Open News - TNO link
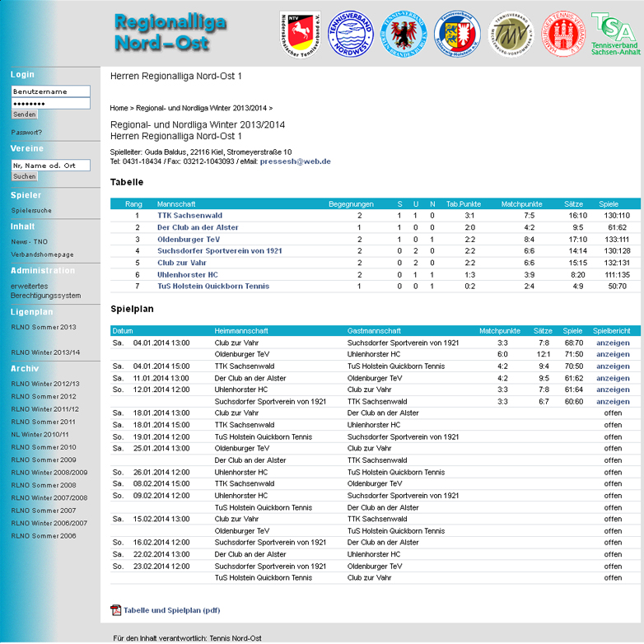644x644 pixels. point(29,241)
